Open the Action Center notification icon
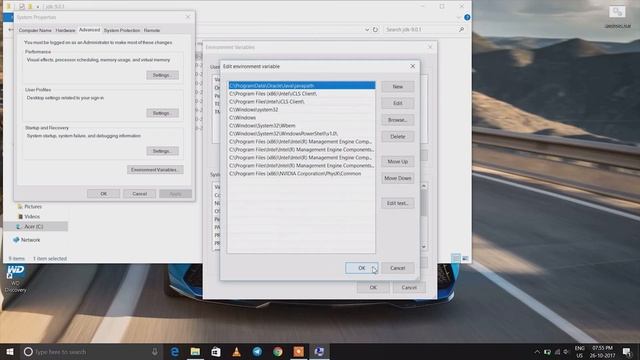640x360 pixels. click(x=627, y=351)
